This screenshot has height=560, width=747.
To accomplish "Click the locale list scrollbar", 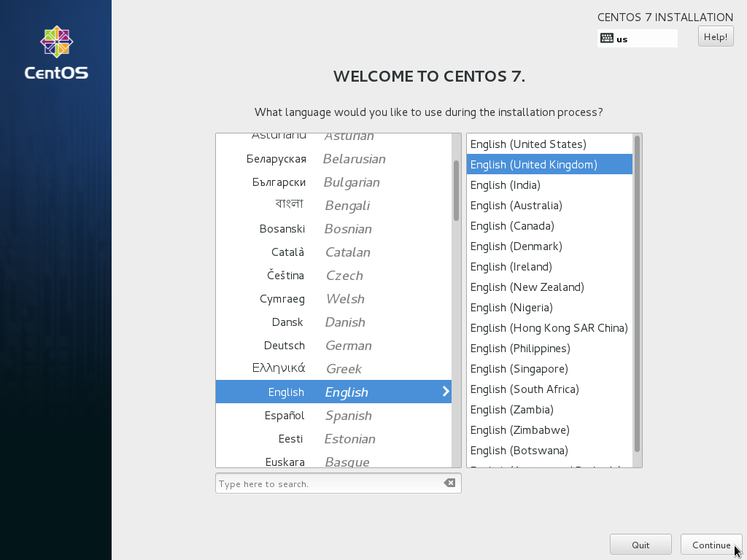I will tap(637, 292).
